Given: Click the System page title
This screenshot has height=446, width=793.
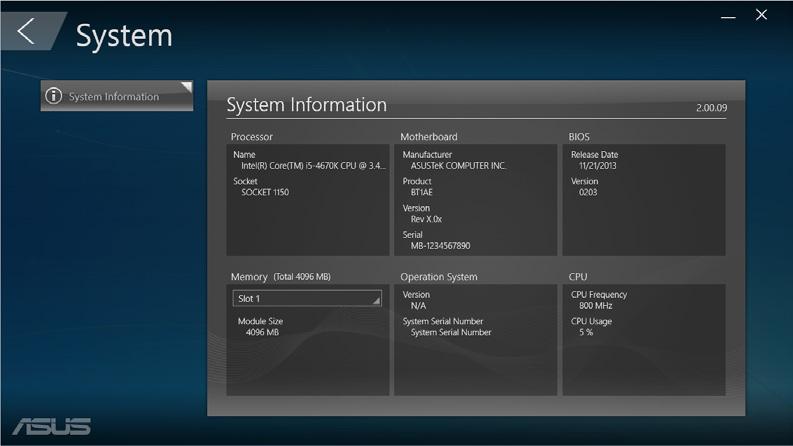Looking at the screenshot, I should (x=124, y=36).
